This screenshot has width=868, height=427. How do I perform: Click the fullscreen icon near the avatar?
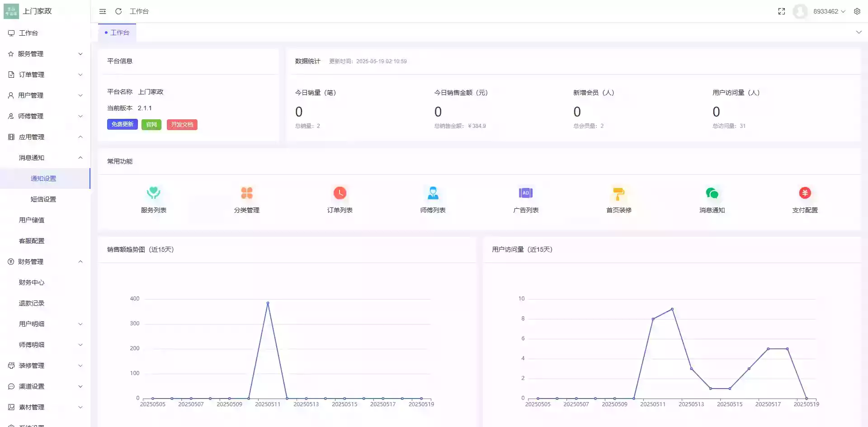tap(782, 11)
